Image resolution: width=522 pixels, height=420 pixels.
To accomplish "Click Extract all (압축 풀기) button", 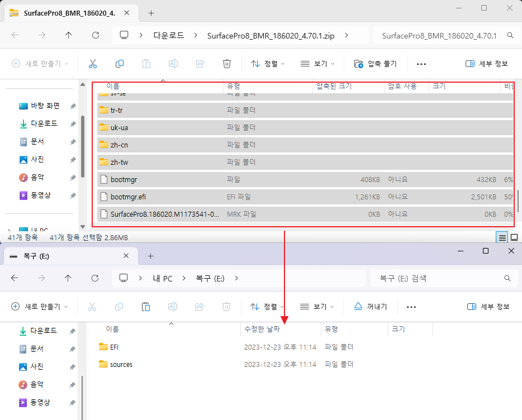I will [376, 64].
